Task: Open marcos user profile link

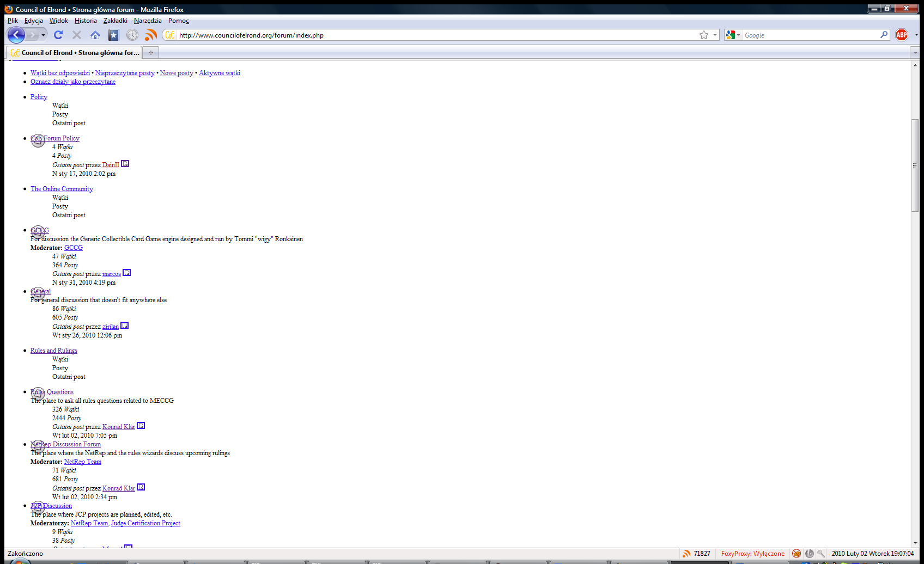Action: pyautogui.click(x=112, y=274)
